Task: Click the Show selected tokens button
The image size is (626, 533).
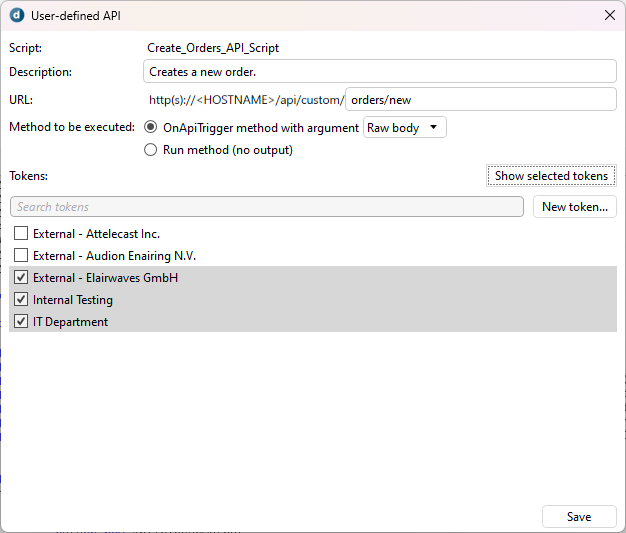Action: click(x=551, y=176)
